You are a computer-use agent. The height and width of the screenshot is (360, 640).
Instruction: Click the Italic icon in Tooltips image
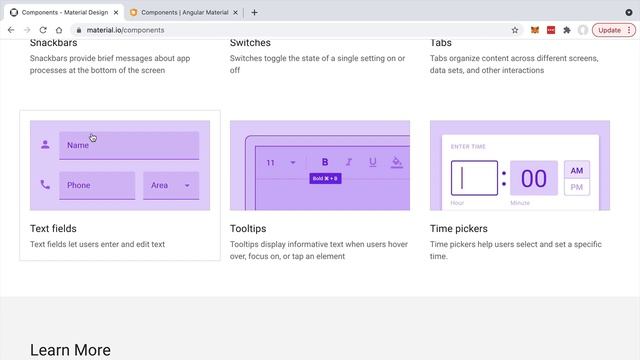coord(349,162)
